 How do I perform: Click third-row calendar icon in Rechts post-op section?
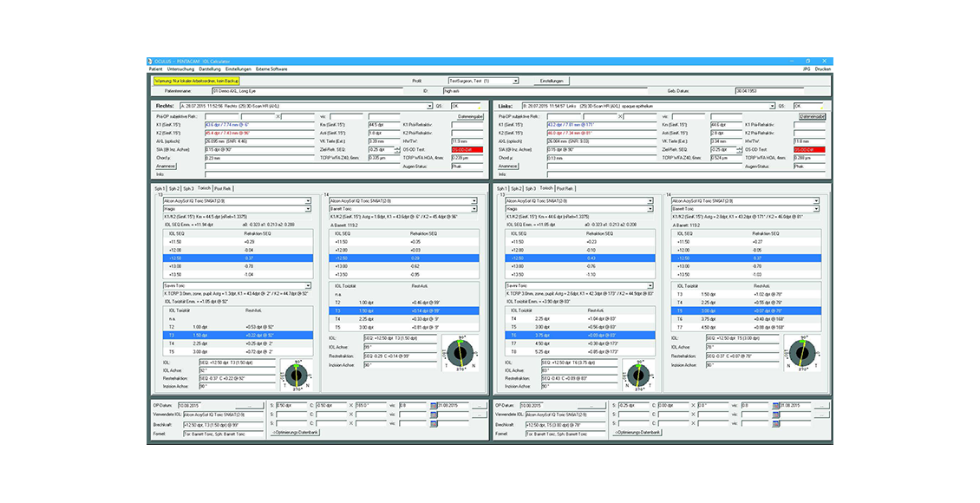click(435, 424)
